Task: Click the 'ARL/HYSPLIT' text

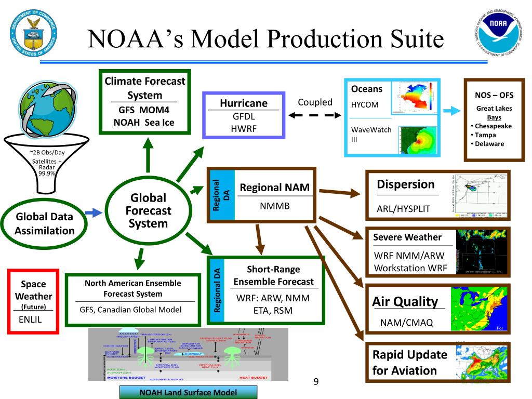Action: [403, 209]
